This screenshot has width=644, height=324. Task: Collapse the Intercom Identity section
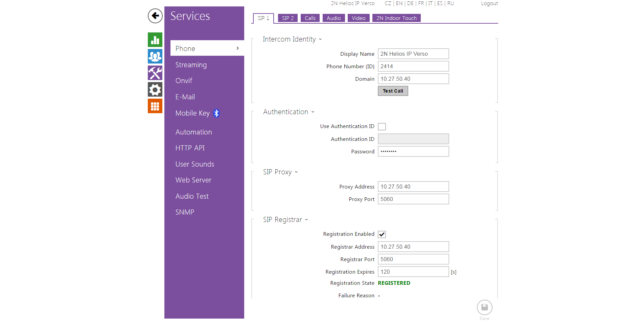[320, 40]
